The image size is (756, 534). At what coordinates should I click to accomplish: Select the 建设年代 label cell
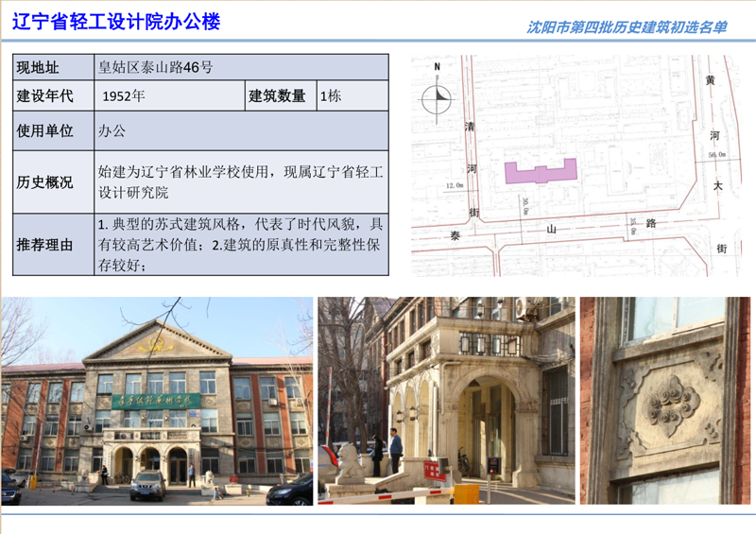(x=53, y=95)
